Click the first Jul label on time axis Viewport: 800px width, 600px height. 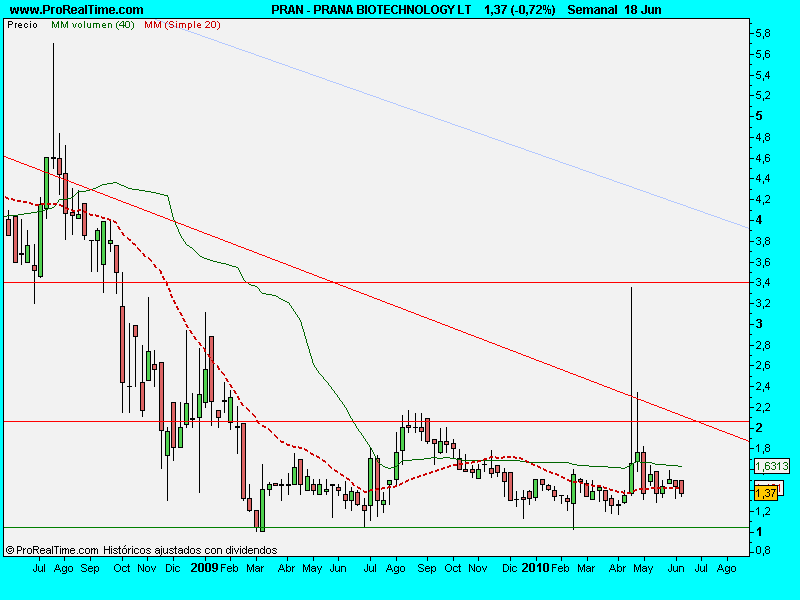click(39, 568)
